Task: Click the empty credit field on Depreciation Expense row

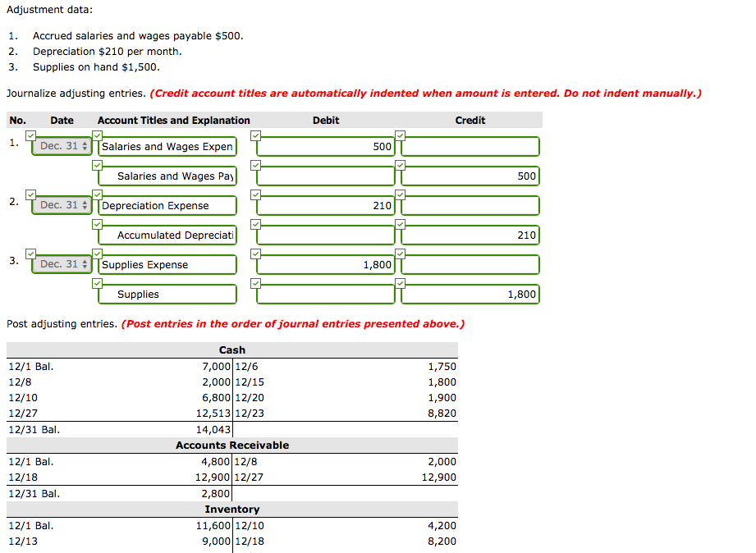Action: [x=470, y=206]
